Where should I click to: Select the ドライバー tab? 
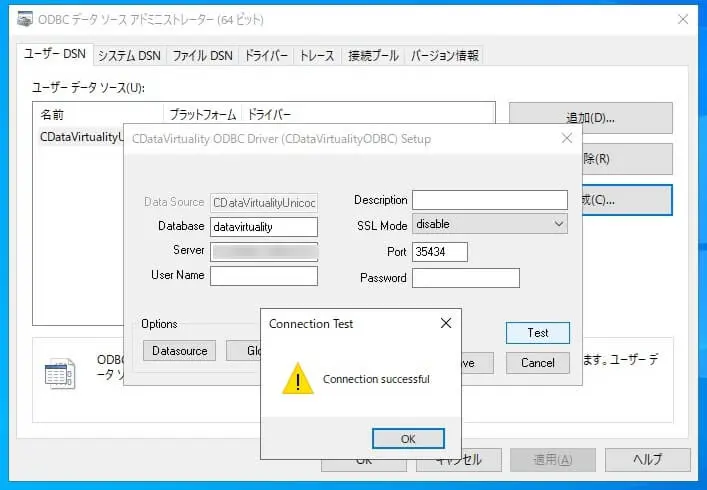coord(266,56)
